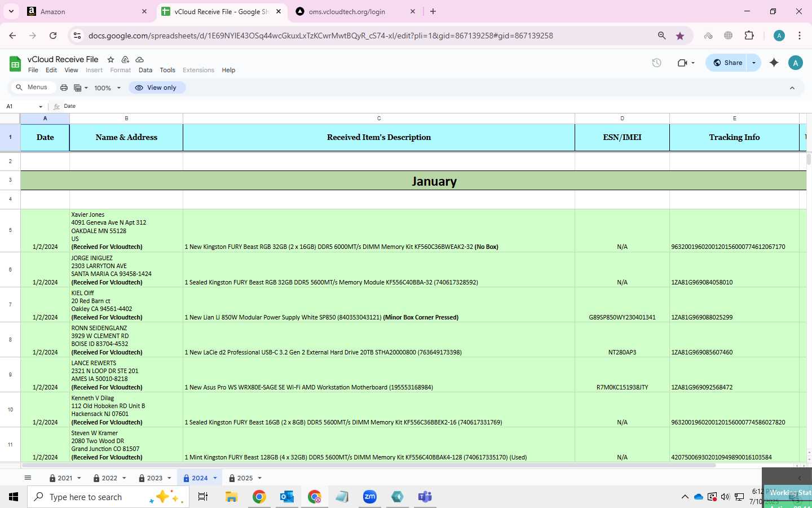Open Zoom from the taskbar
This screenshot has height=508, width=812.
(x=369, y=497)
